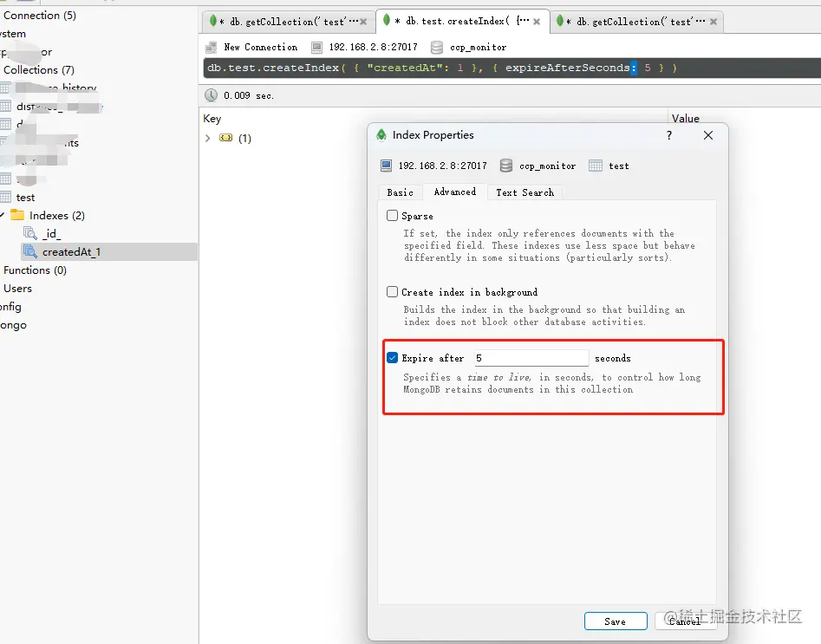Click the server monitor icon in dialog
Screen dimensions: 821x644
(x=387, y=166)
